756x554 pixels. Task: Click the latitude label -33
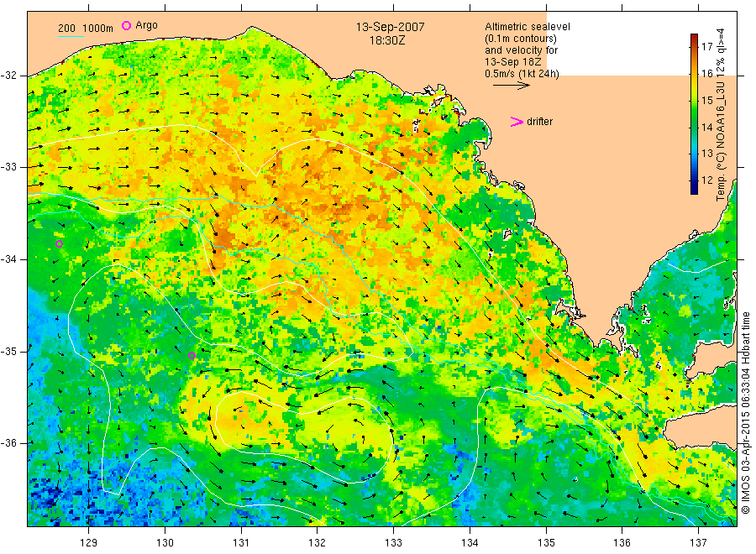(8, 167)
